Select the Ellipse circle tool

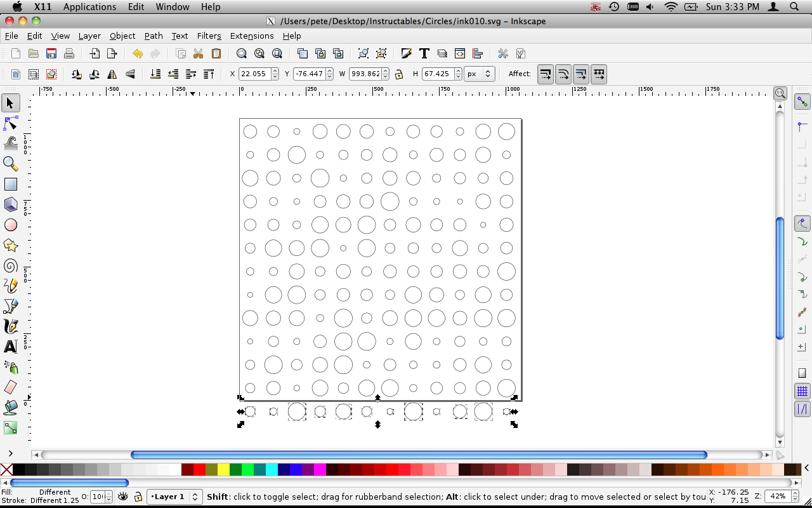pyautogui.click(x=11, y=225)
